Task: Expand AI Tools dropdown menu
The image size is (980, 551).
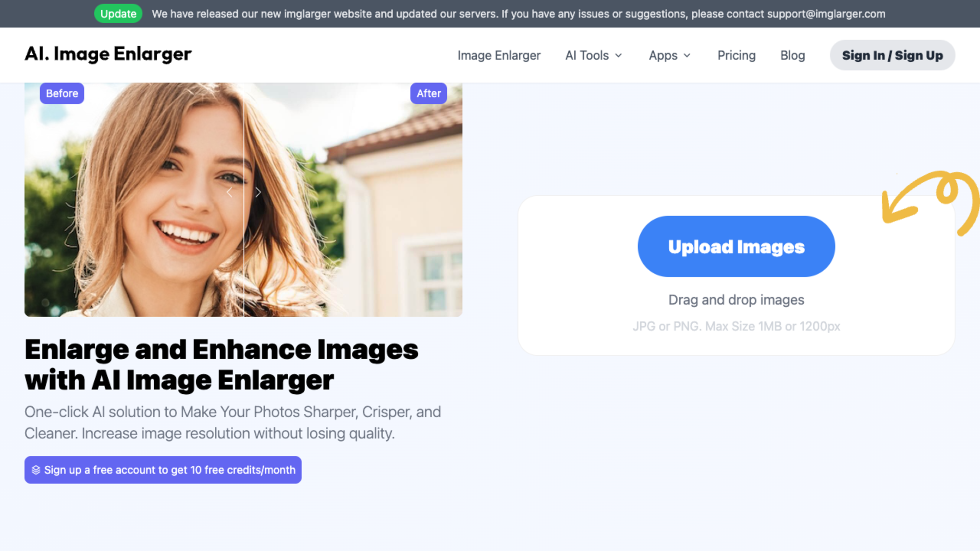Action: [592, 55]
